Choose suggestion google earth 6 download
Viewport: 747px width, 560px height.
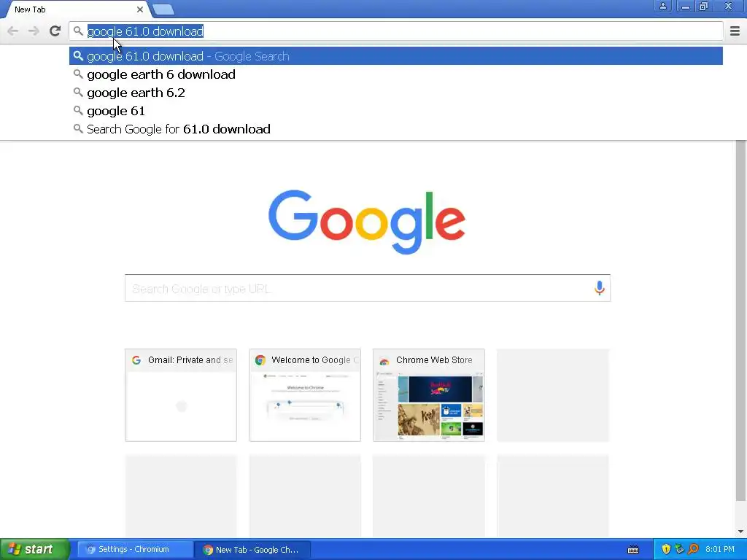[x=396, y=74]
